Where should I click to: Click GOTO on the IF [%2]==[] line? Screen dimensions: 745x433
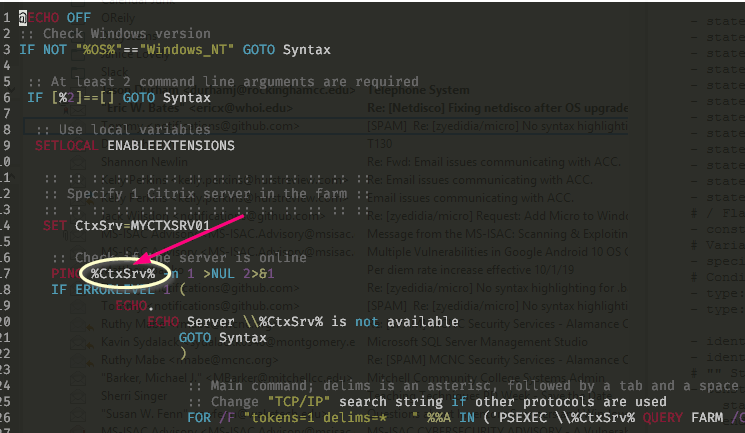[x=139, y=98]
